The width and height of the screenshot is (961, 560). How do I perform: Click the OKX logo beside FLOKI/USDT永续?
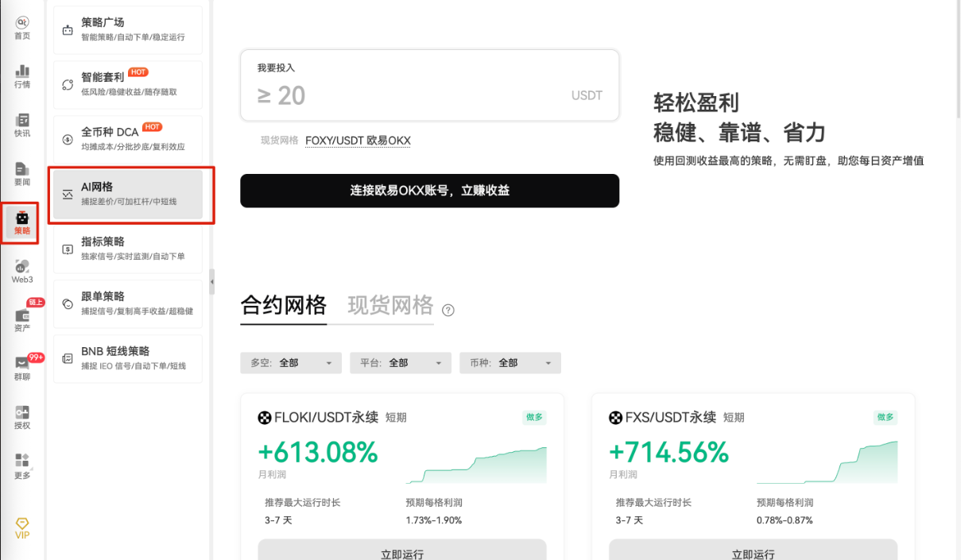point(265,418)
